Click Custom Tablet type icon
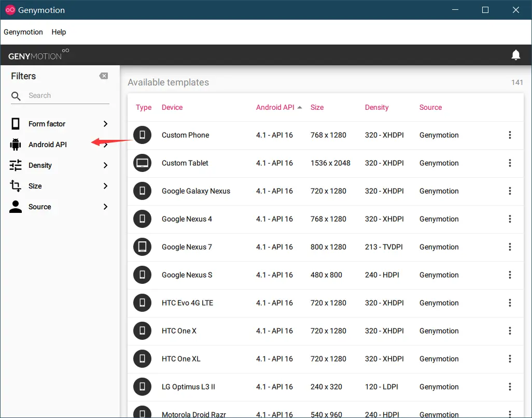The width and height of the screenshot is (532, 418). [142, 163]
